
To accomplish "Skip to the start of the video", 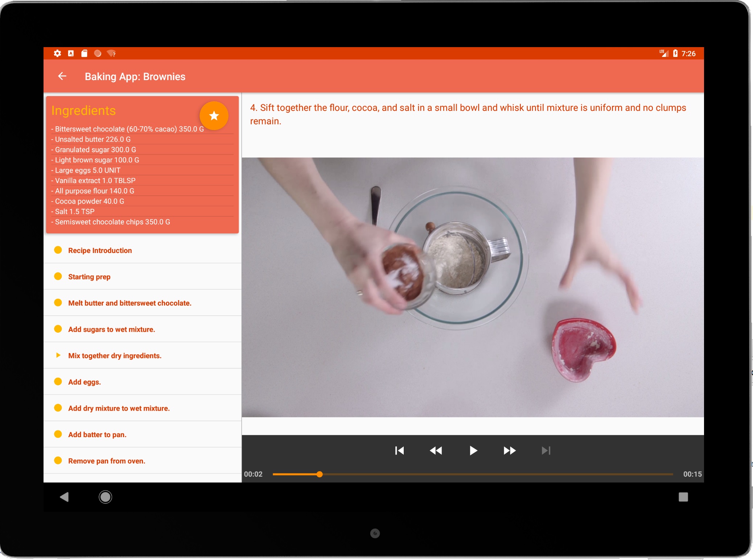I will (399, 451).
